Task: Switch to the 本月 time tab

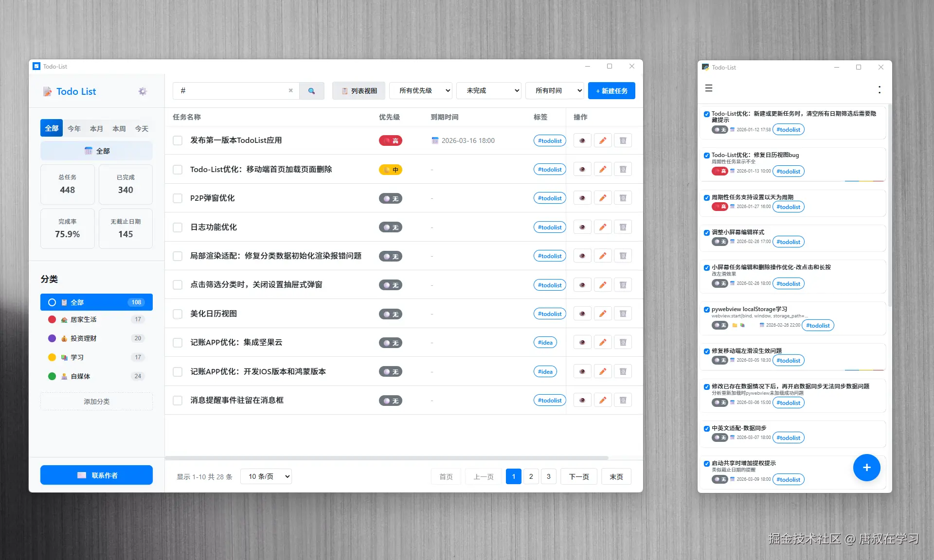Action: pyautogui.click(x=96, y=128)
